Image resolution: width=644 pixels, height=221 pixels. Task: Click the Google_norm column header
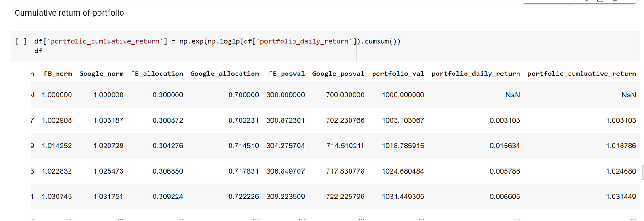[101, 74]
